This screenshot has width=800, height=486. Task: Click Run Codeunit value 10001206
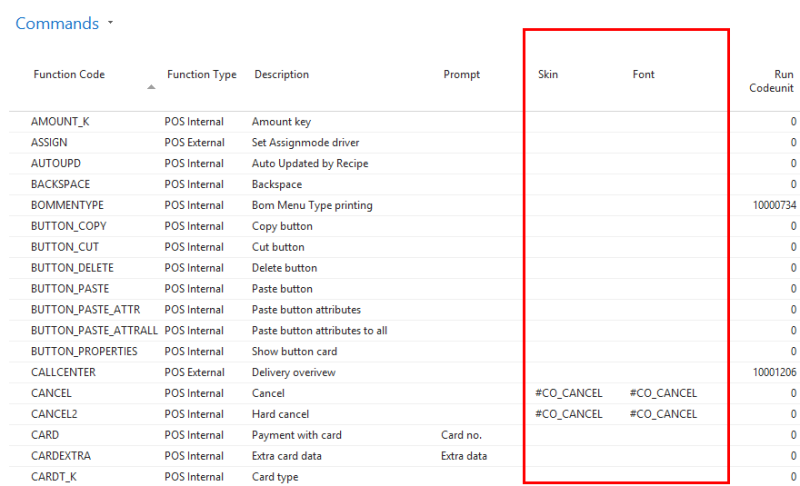[x=774, y=373]
